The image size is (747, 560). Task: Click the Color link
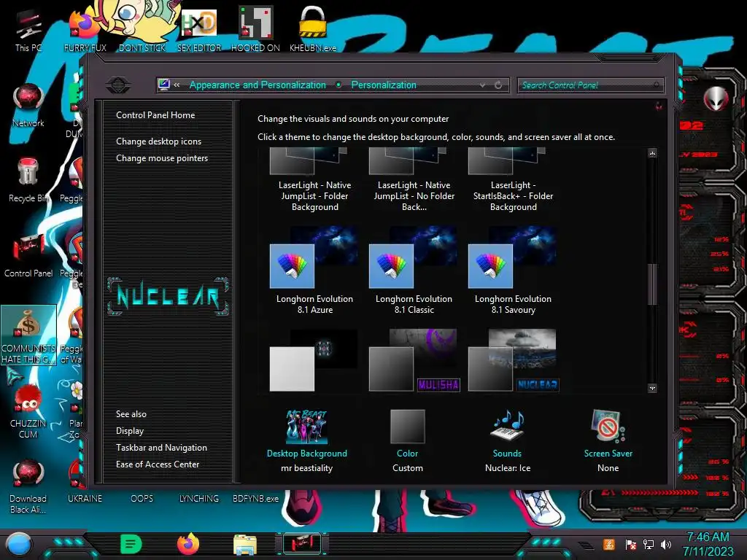pos(407,454)
